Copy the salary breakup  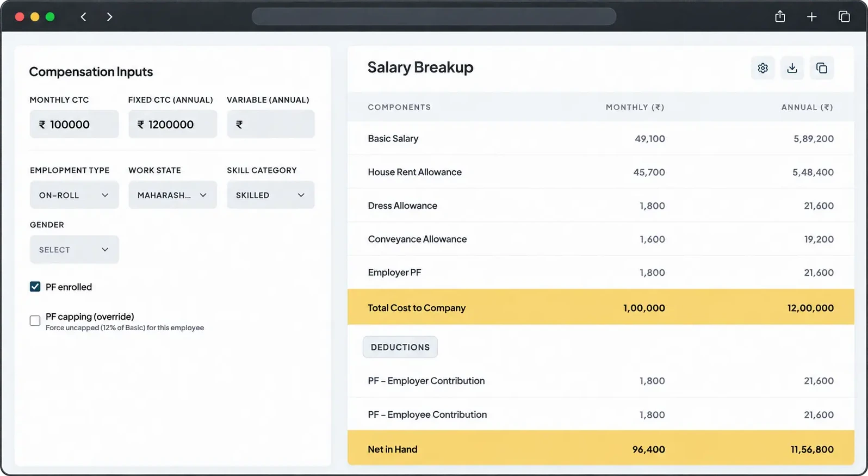click(821, 68)
